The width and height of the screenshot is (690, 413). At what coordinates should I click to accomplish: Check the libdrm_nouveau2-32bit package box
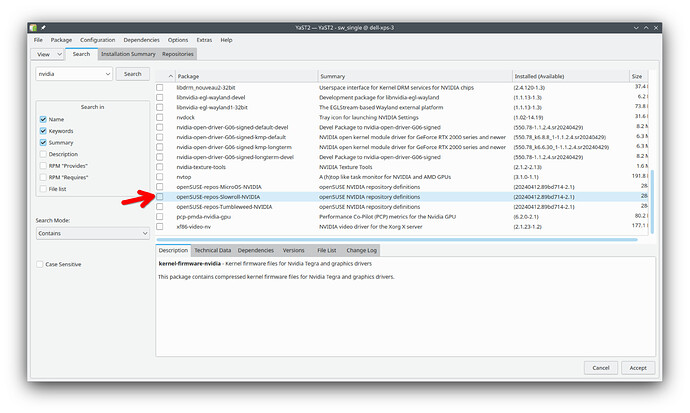click(x=160, y=88)
